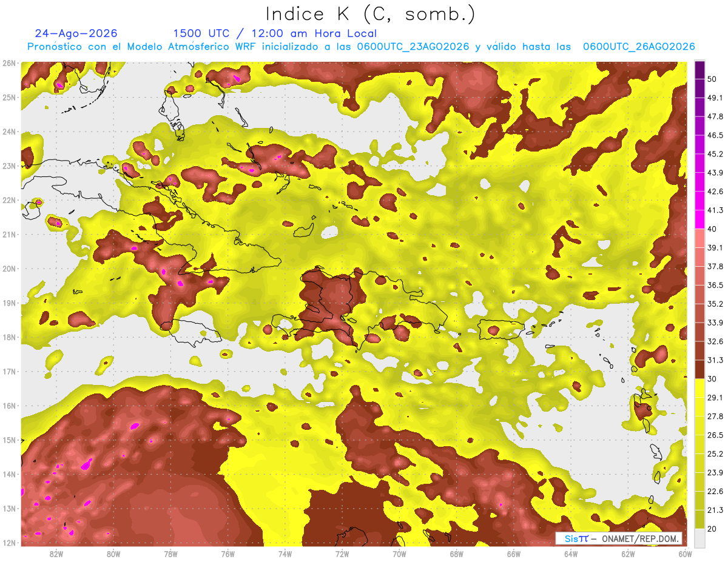Click the latitude axis label "16N"

[9, 406]
